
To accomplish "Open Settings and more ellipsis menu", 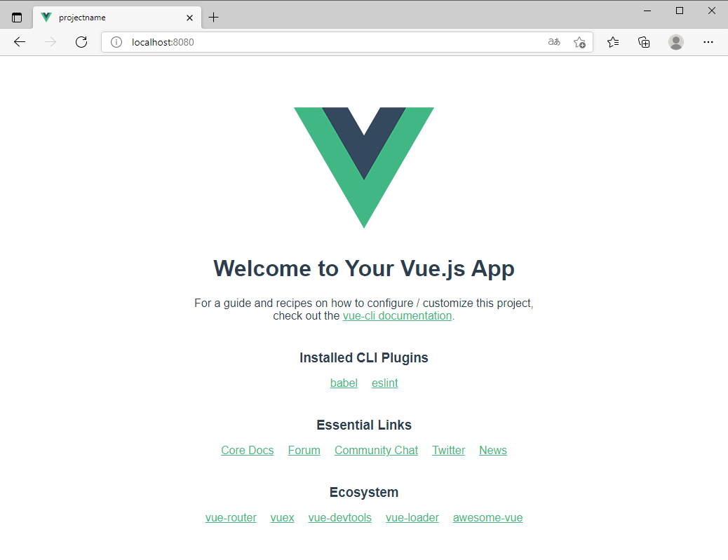I will point(708,42).
